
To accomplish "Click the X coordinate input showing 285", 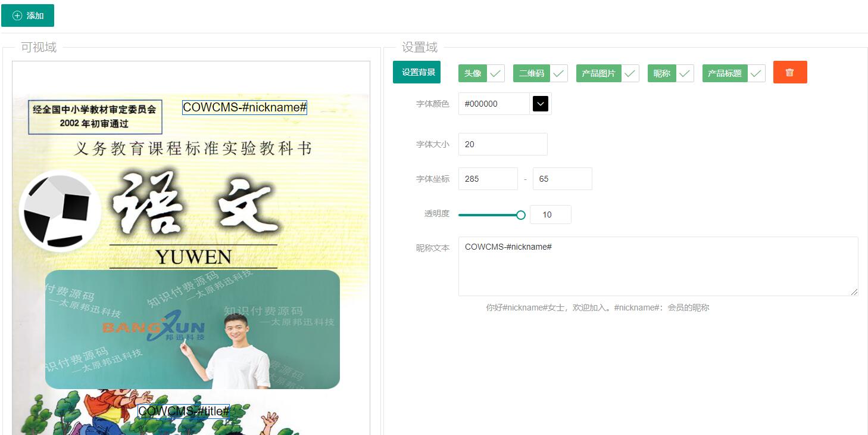I will pos(488,179).
